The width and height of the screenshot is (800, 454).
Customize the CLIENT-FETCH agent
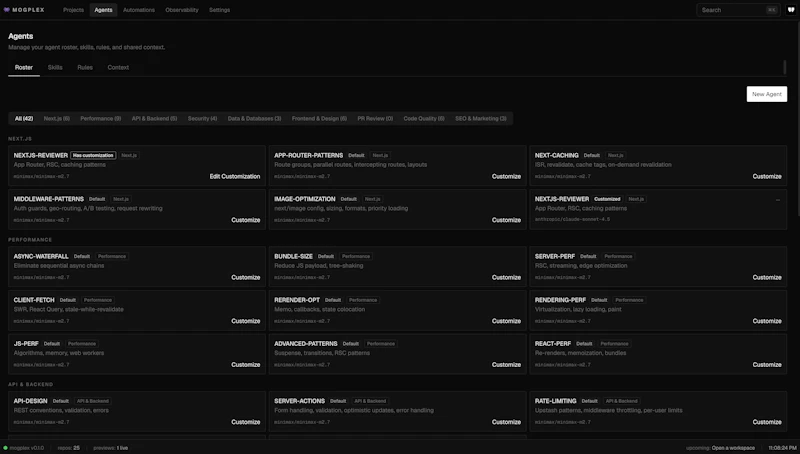(245, 321)
